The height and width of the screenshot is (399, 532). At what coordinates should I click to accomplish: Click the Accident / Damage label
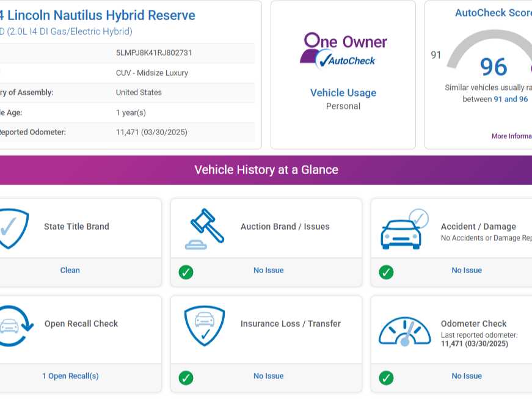tap(478, 227)
